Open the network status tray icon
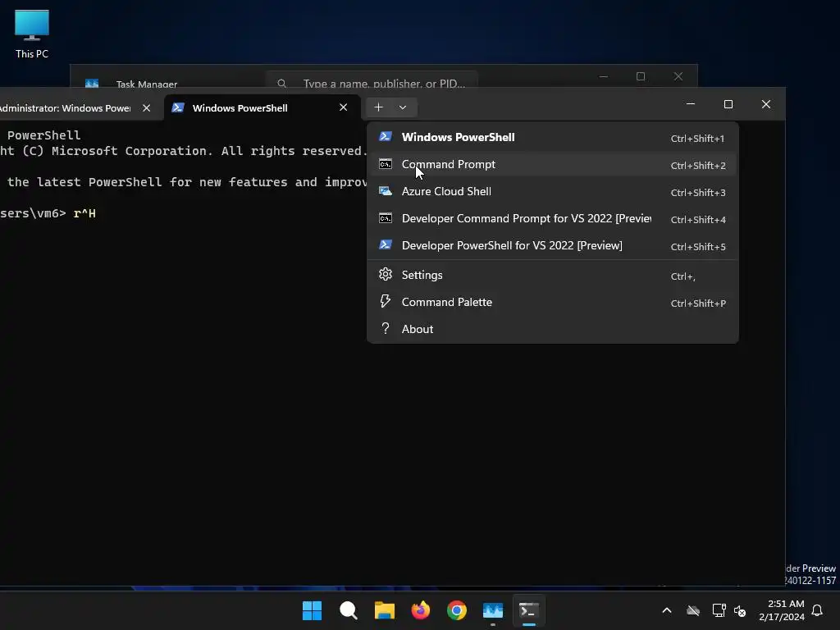This screenshot has width=840, height=630. tap(719, 610)
